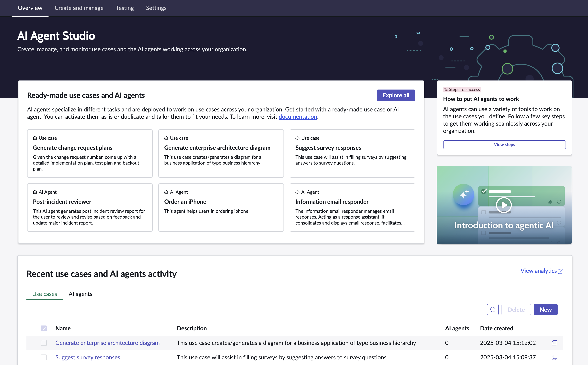Image resolution: width=588 pixels, height=365 pixels.
Task: Click the View steps button
Action: 504,145
